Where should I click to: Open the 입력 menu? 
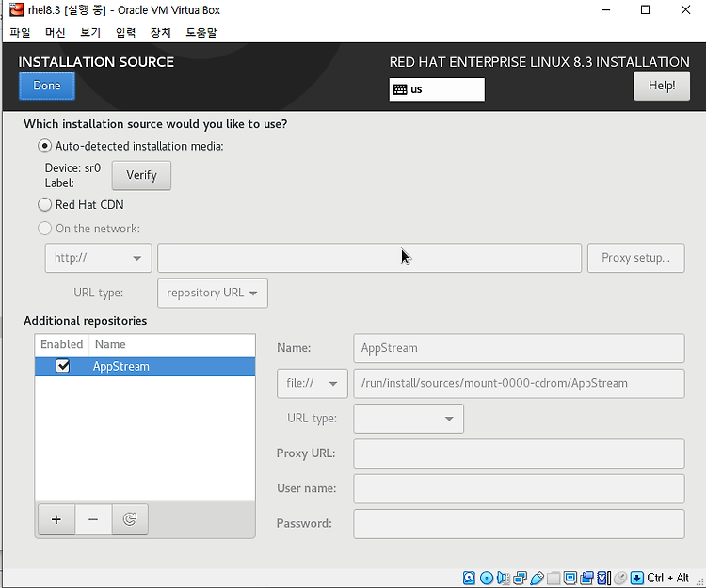click(125, 32)
